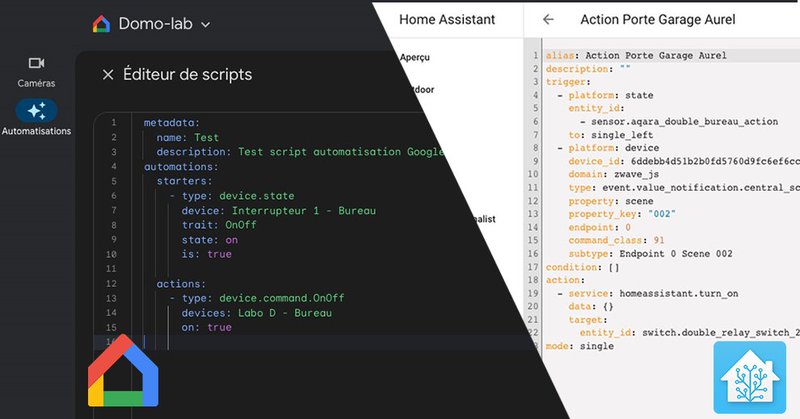The image size is (800, 419).
Task: Click the 'platform: state' YAML line
Action: point(605,95)
